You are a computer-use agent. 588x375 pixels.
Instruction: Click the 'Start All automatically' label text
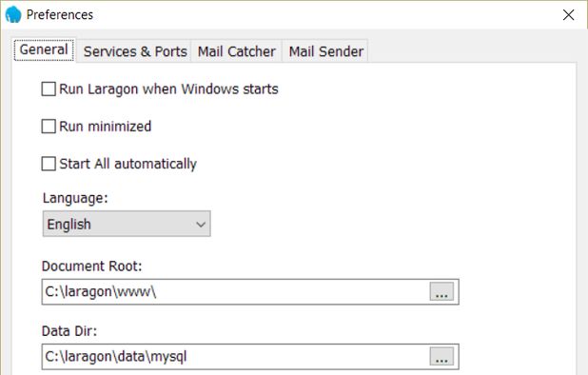(x=127, y=164)
